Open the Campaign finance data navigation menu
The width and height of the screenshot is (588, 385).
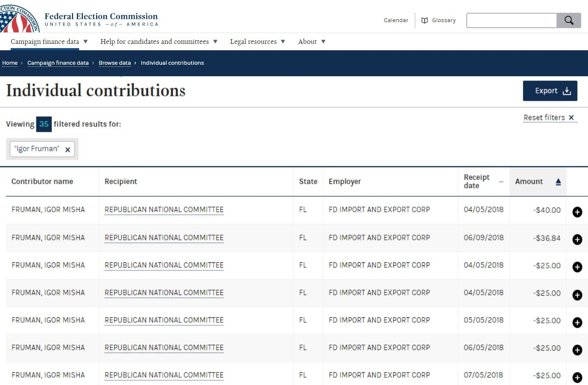[x=49, y=42]
